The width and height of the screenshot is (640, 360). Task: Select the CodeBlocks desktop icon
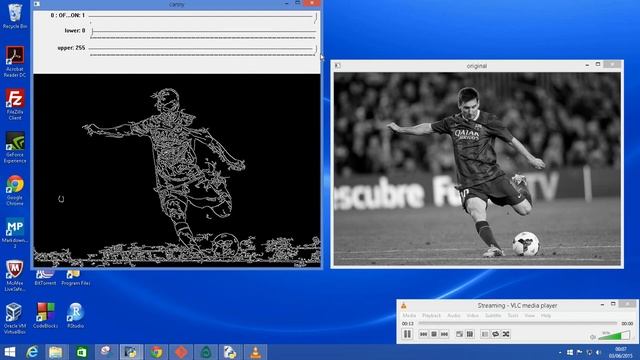(45, 316)
